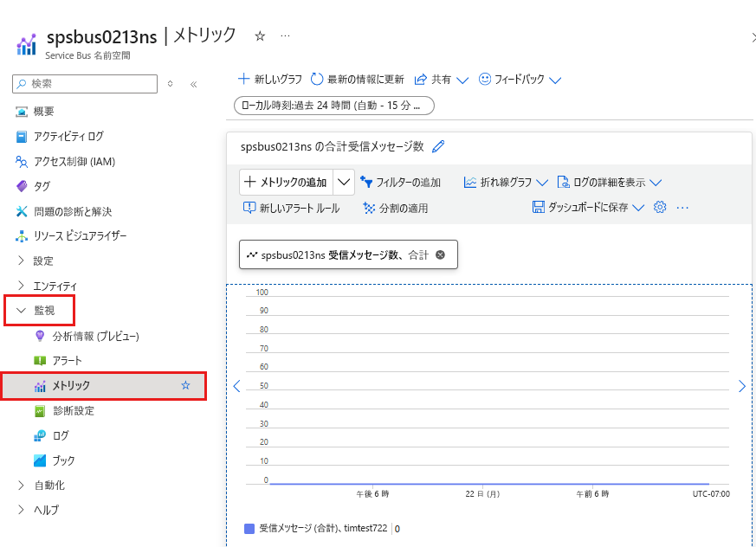The image size is (756, 547).
Task: Open the フィードバック dropdown
Action: (x=520, y=79)
